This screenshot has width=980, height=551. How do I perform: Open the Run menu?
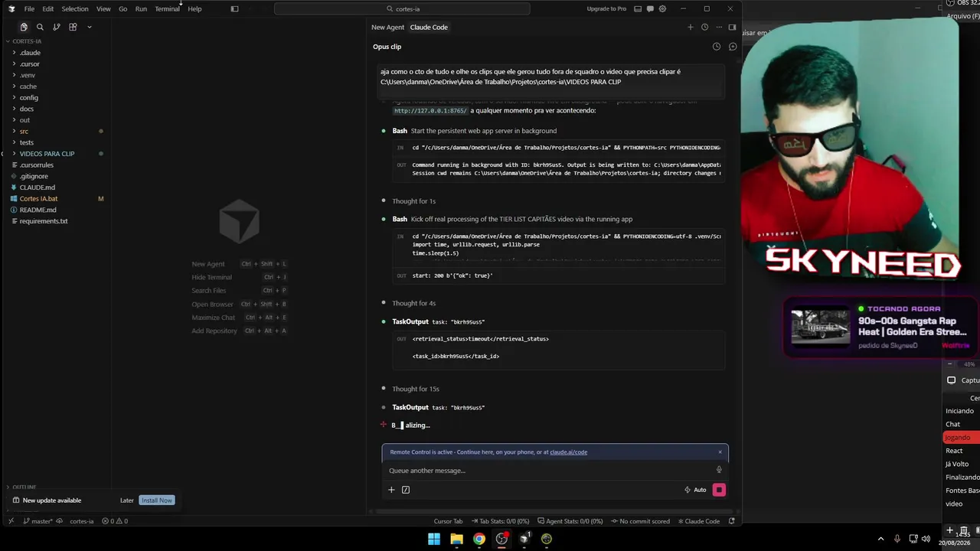(x=141, y=9)
